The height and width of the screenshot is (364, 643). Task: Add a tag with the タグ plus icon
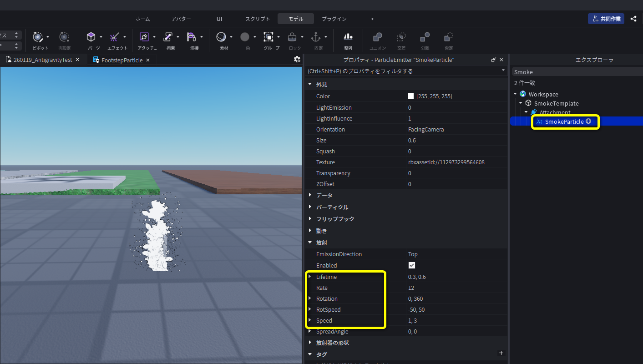(x=501, y=353)
